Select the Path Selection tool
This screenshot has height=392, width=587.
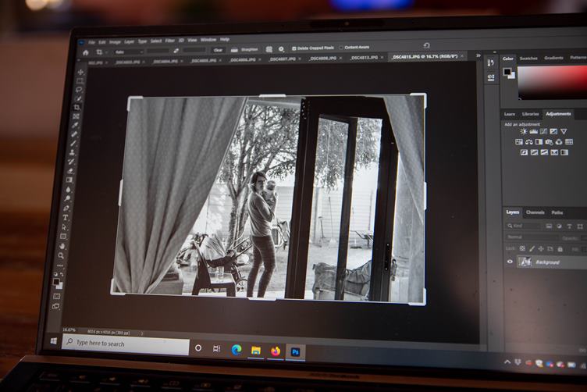pos(64,227)
